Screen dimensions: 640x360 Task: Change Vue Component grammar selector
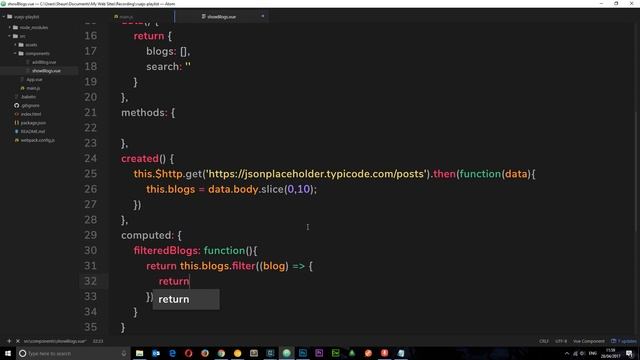point(589,341)
